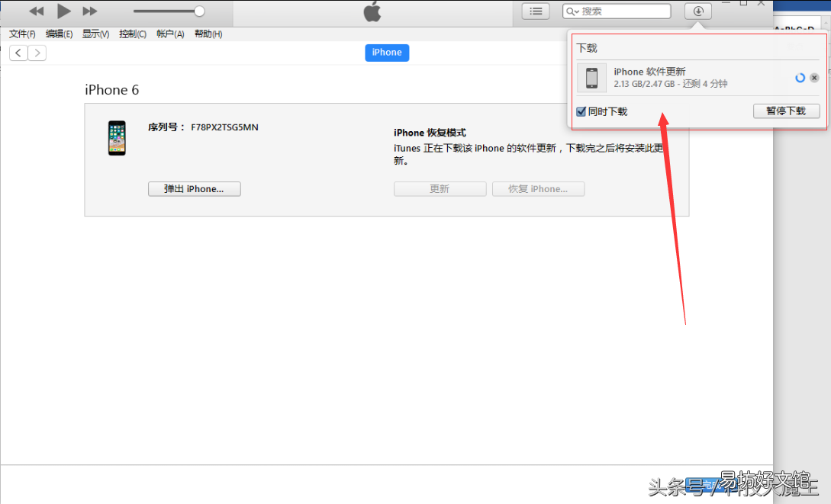Image resolution: width=831 pixels, height=504 pixels.
Task: Open the 文件(F) menu
Action: [x=22, y=34]
